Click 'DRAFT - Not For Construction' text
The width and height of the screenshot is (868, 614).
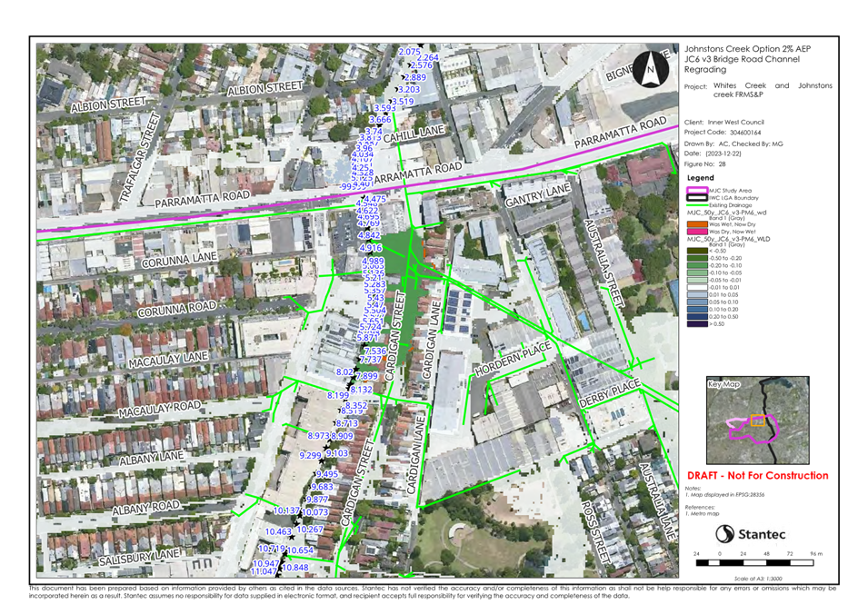[x=758, y=475]
